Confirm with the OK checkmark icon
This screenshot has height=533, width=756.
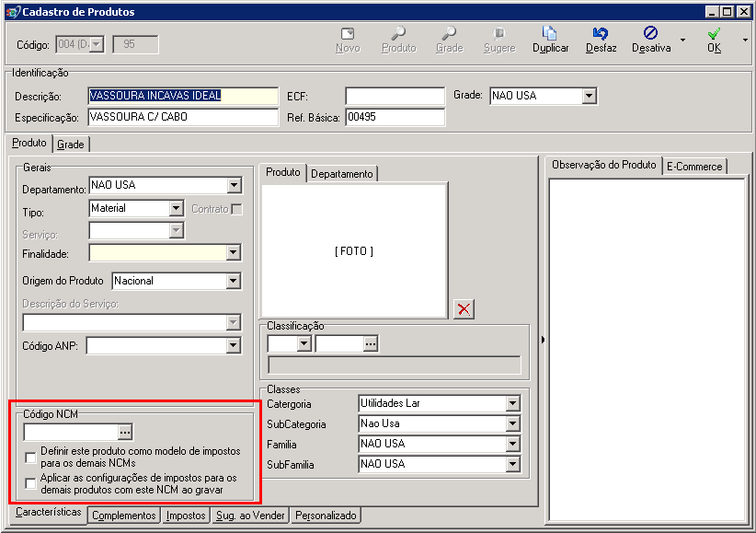tap(714, 33)
